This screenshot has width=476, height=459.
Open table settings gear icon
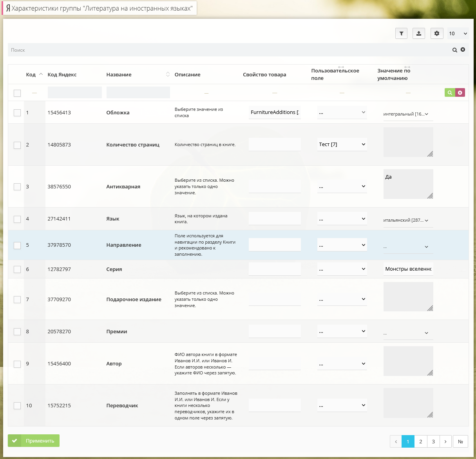[436, 34]
